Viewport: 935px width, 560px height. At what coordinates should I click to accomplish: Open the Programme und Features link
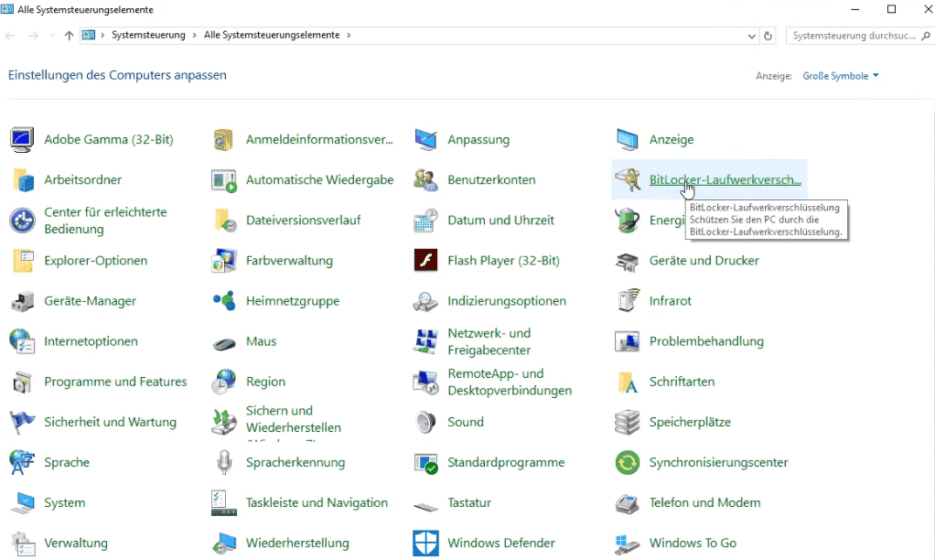pos(115,382)
